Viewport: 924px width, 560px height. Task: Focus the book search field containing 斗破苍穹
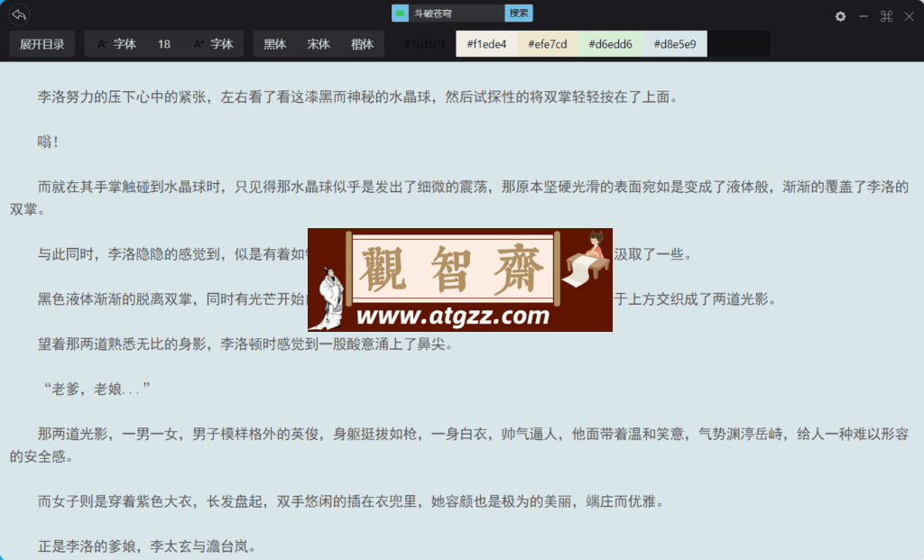[456, 13]
